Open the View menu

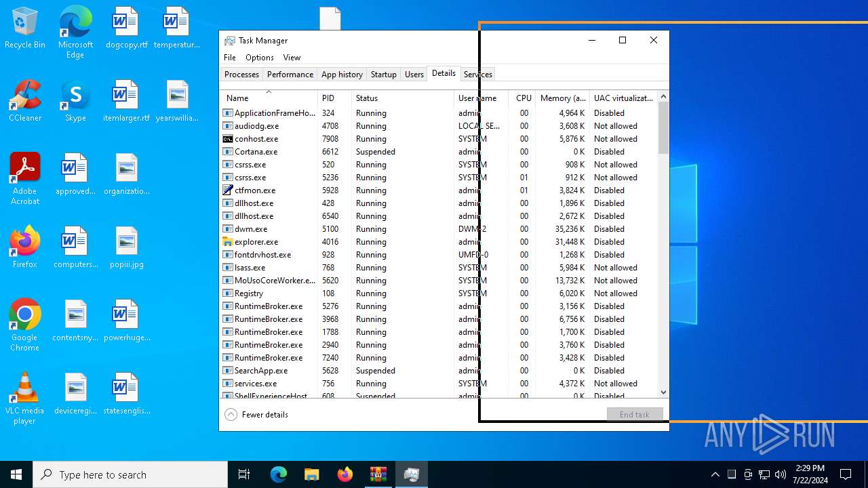point(292,58)
